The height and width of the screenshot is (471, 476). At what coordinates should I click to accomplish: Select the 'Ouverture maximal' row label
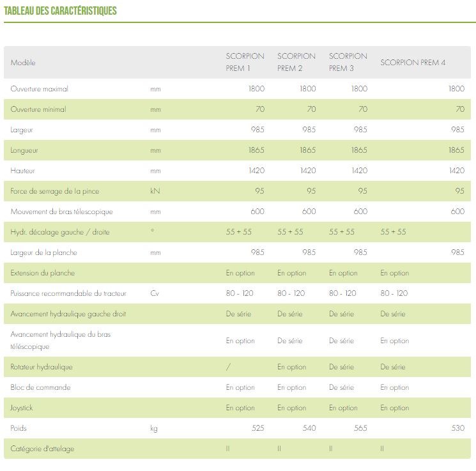[39, 89]
